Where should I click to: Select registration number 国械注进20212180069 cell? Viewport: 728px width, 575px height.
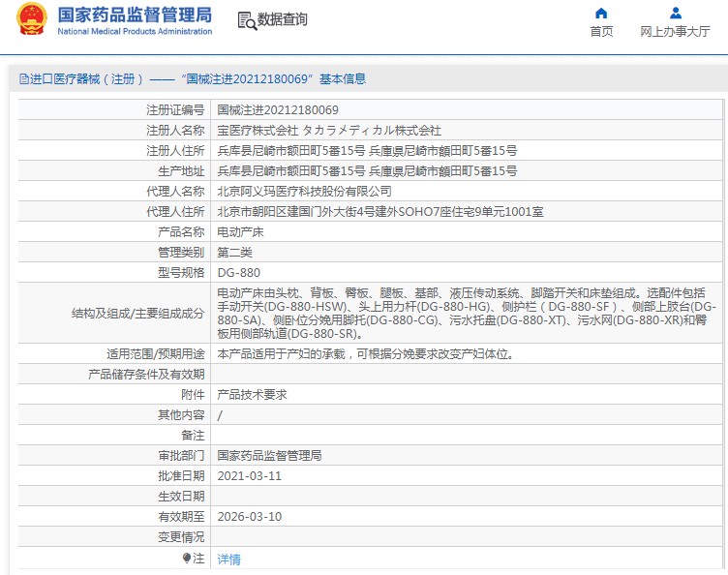278,110
